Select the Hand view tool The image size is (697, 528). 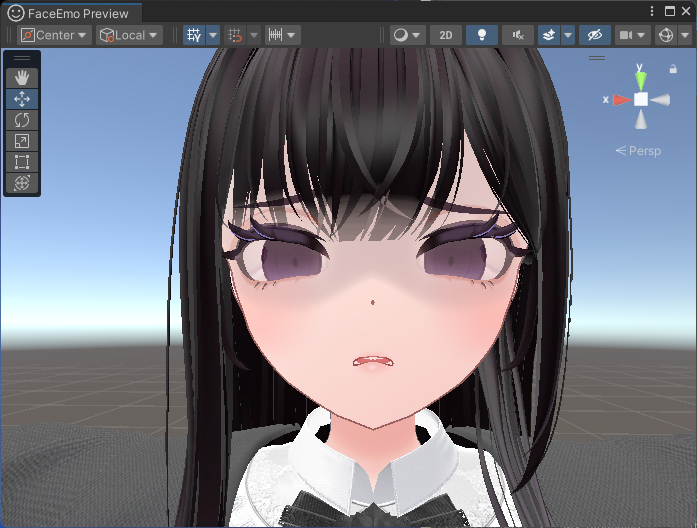[22, 78]
